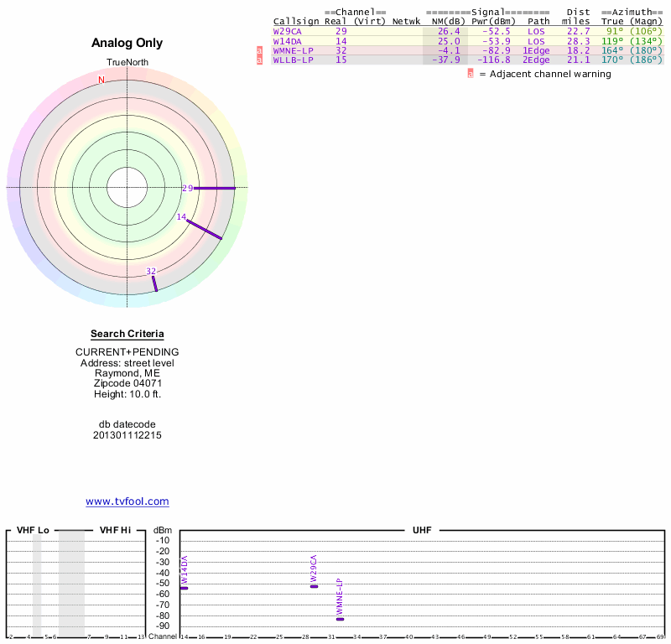The width and height of the screenshot is (671, 644).
Task: Click the 26.4 NM(dB) value for W29CA
Action: click(449, 31)
